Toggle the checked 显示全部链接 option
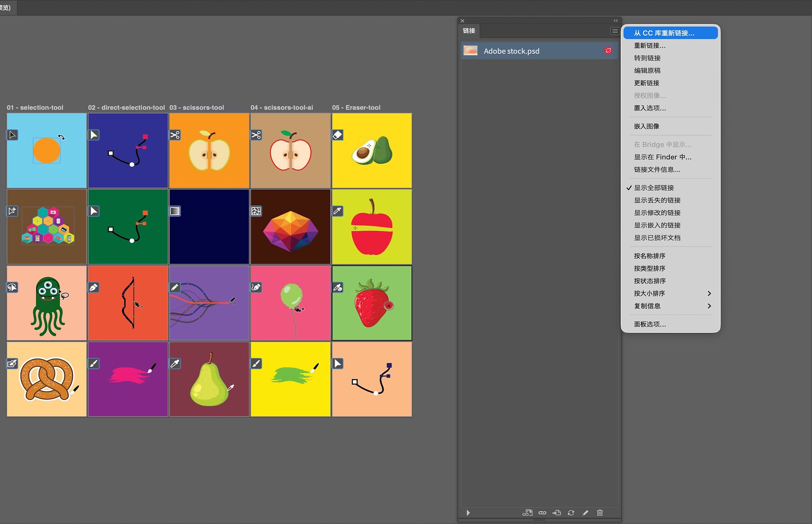 [670, 188]
